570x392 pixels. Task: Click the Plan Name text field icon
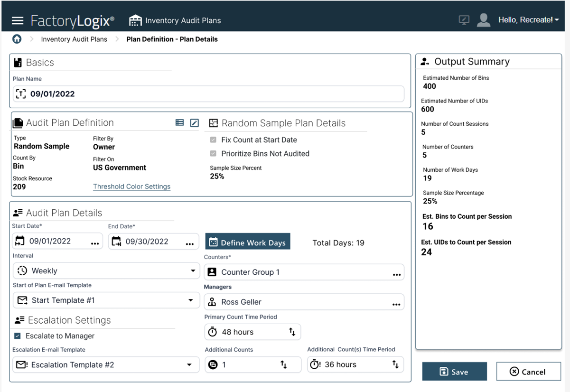21,93
